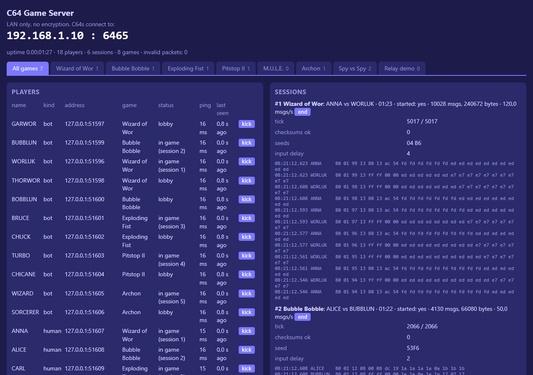The image size is (533, 375).
Task: Click address 127.0.0.1:51600
Action: point(84,199)
